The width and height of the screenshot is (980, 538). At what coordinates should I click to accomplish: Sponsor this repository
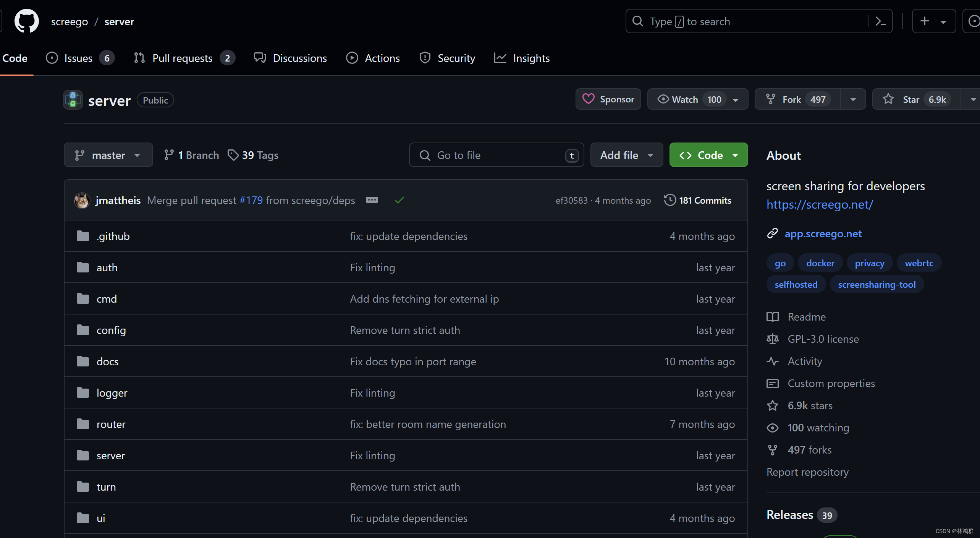click(x=608, y=99)
